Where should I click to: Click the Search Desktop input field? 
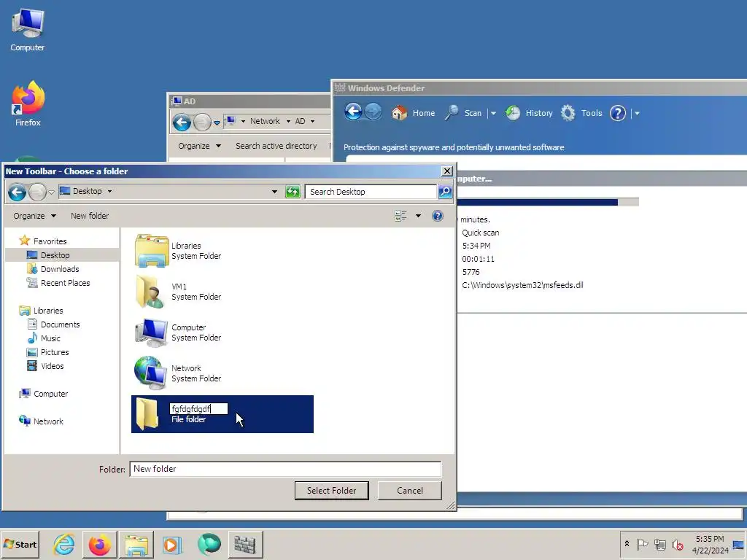[x=371, y=192]
